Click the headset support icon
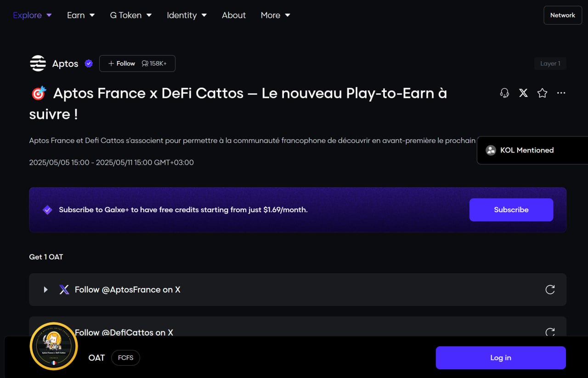Screen dimensions: 588x378 pyautogui.click(x=504, y=93)
